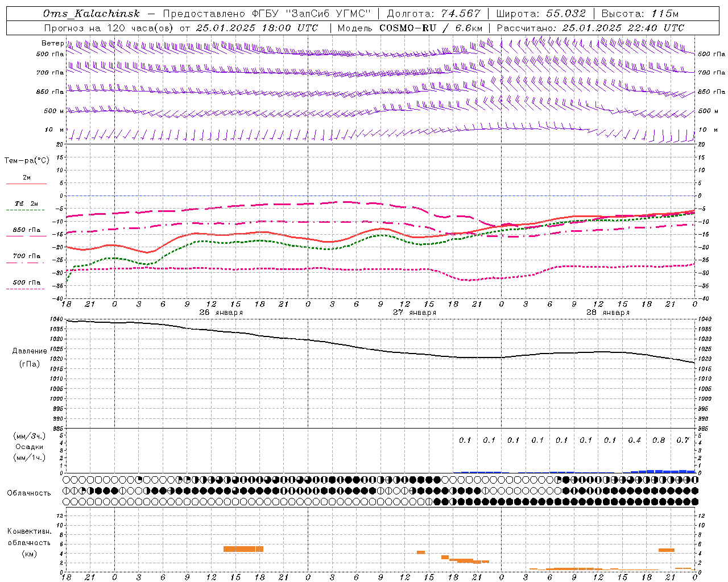Click the Облачность cloud cover label
Viewport: 728px width, 582px height.
click(28, 493)
